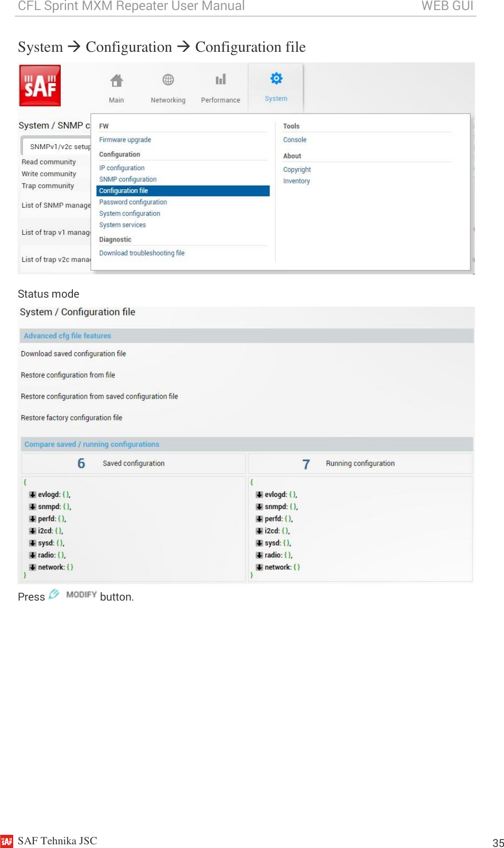The image size is (504, 848).
Task: Expand network in Saved configuration
Action: [33, 568]
